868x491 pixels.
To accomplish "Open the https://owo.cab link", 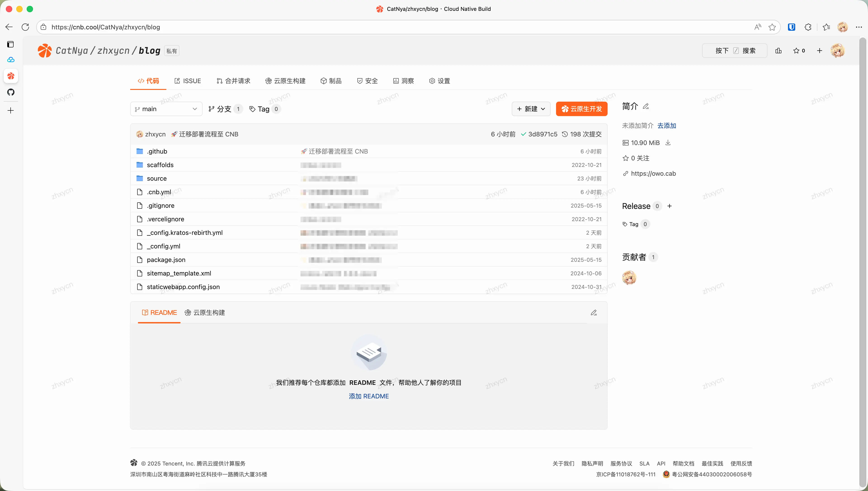I will [x=653, y=173].
